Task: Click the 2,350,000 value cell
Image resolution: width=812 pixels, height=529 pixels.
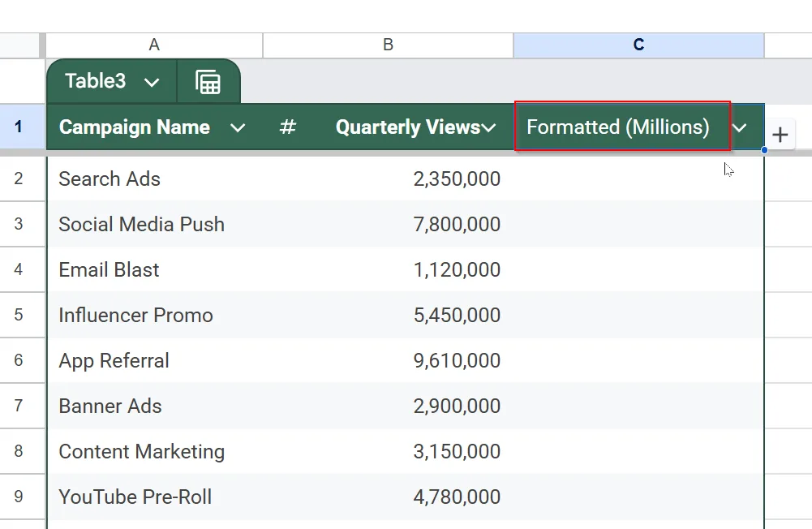Action: (389, 178)
